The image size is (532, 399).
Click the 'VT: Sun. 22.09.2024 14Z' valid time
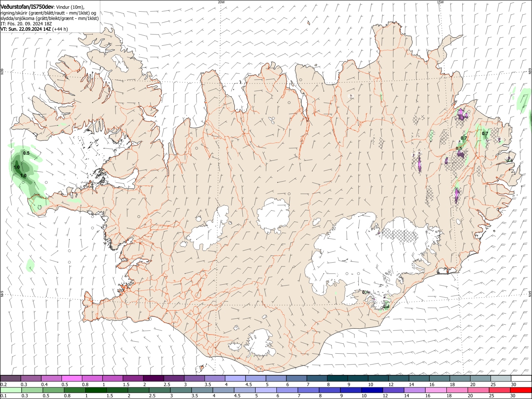[25, 29]
